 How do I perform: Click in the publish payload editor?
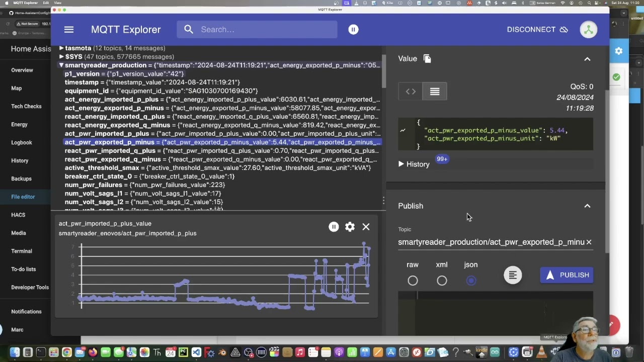[496, 313]
